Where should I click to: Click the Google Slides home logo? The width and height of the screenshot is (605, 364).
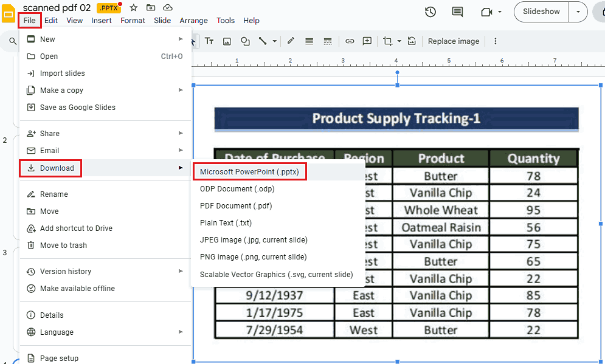[x=8, y=14]
